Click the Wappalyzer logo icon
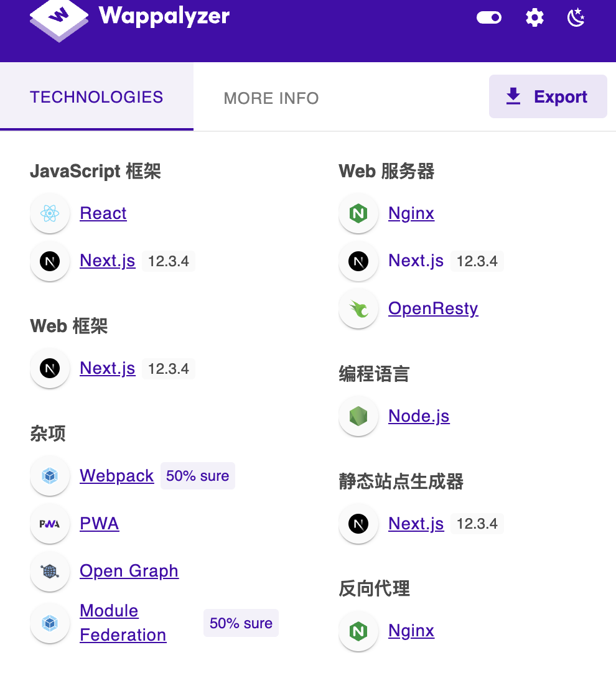 pyautogui.click(x=59, y=20)
